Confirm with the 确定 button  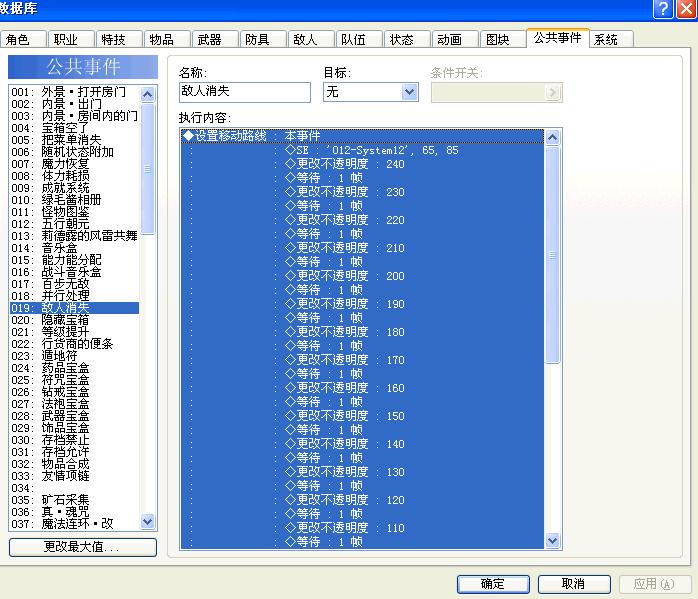click(x=493, y=584)
